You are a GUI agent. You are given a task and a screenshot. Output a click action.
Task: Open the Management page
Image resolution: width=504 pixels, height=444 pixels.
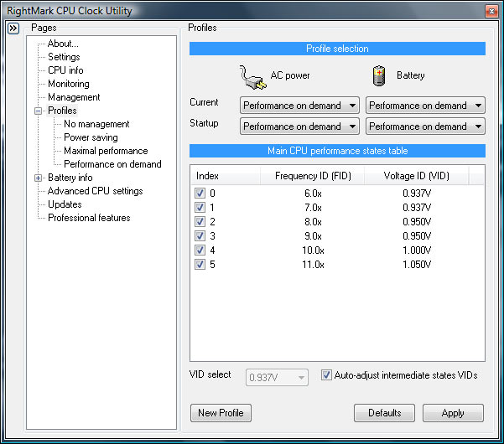point(74,97)
